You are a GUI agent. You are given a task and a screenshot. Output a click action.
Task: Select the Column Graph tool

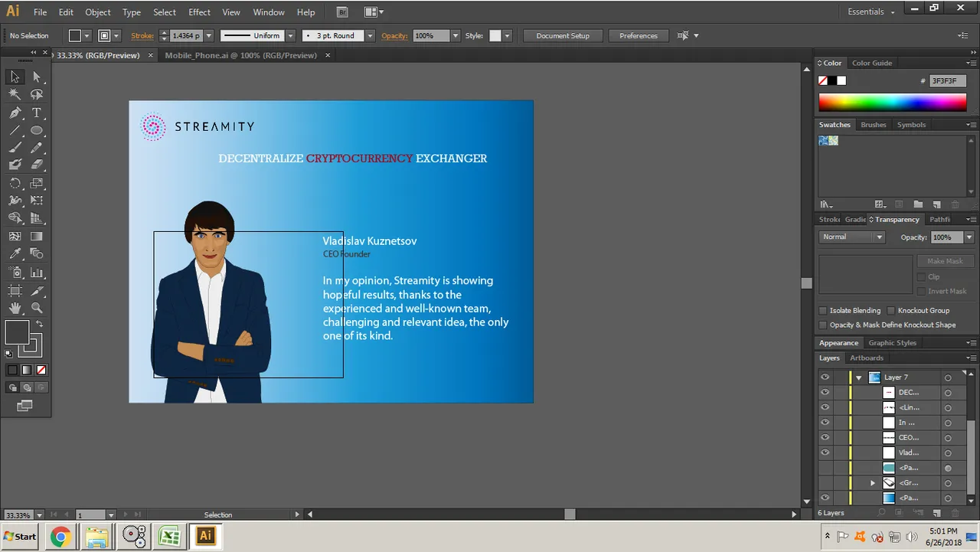[36, 273]
